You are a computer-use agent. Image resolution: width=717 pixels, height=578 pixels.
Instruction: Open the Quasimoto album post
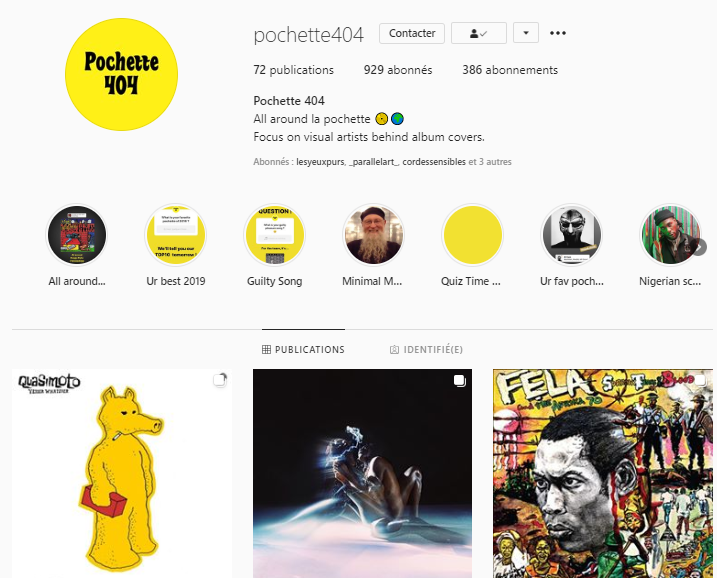[122, 473]
